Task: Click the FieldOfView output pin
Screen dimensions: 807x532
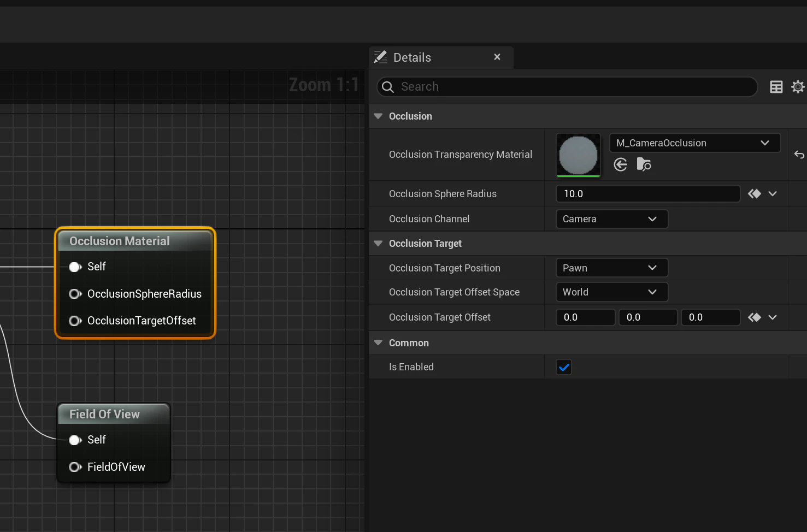Action: click(x=75, y=467)
